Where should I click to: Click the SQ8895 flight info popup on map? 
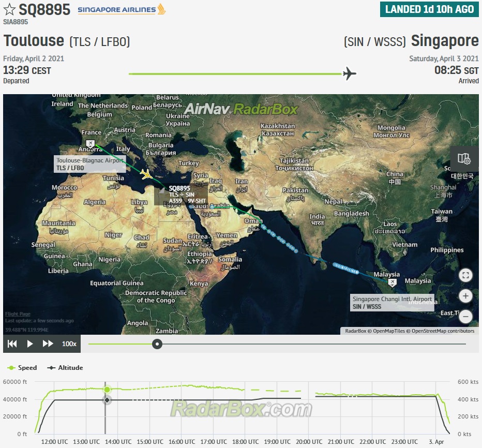[181, 195]
